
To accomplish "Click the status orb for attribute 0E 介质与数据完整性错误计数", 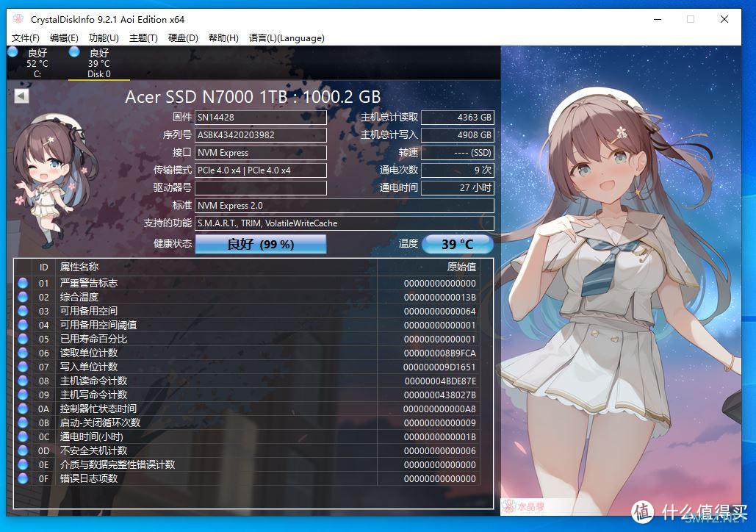I will tap(23, 464).
